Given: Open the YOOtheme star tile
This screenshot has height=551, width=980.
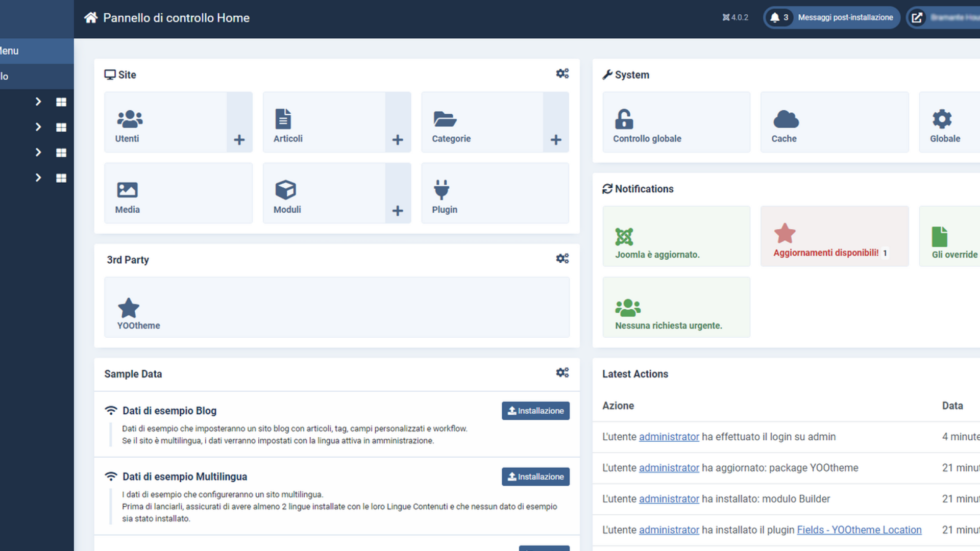Looking at the screenshot, I should point(337,307).
